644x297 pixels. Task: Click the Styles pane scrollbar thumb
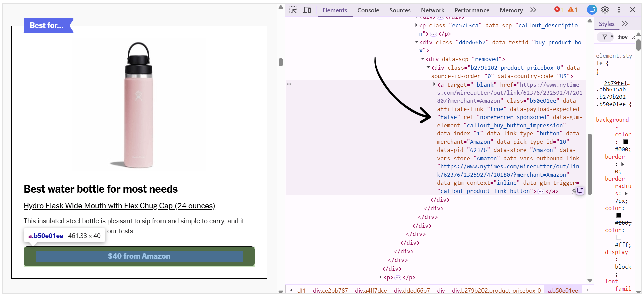[x=638, y=45]
